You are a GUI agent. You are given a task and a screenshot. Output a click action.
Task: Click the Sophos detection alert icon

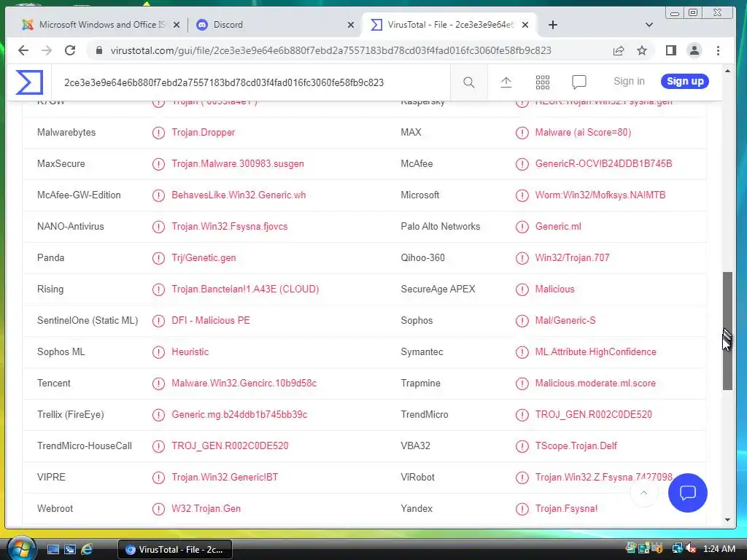(522, 321)
